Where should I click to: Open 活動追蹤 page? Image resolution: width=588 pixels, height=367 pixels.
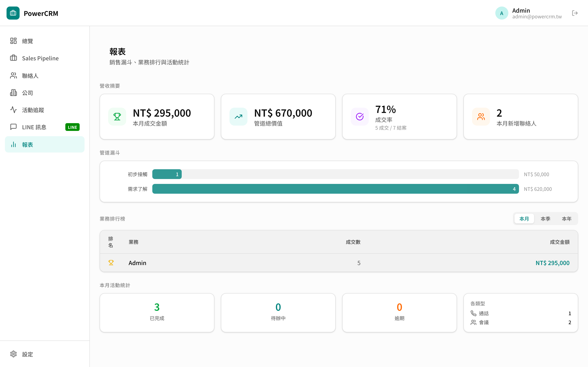pos(33,110)
